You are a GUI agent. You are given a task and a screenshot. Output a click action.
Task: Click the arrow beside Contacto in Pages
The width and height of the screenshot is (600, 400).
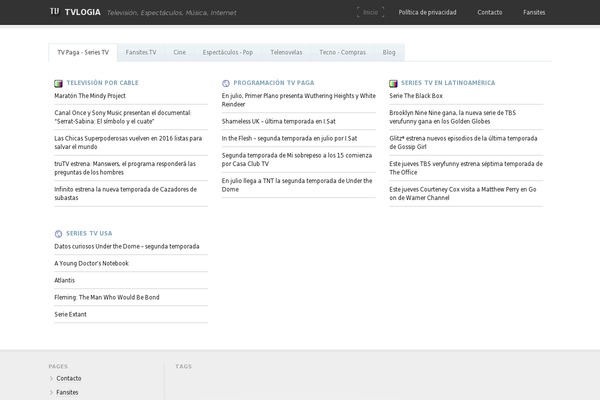pos(52,379)
